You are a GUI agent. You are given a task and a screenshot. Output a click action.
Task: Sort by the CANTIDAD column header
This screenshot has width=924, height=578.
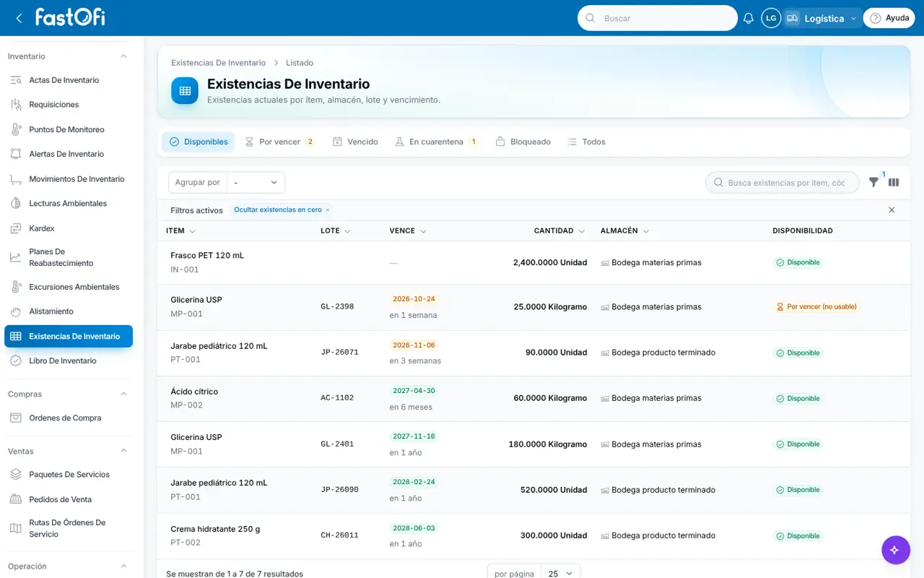click(559, 231)
